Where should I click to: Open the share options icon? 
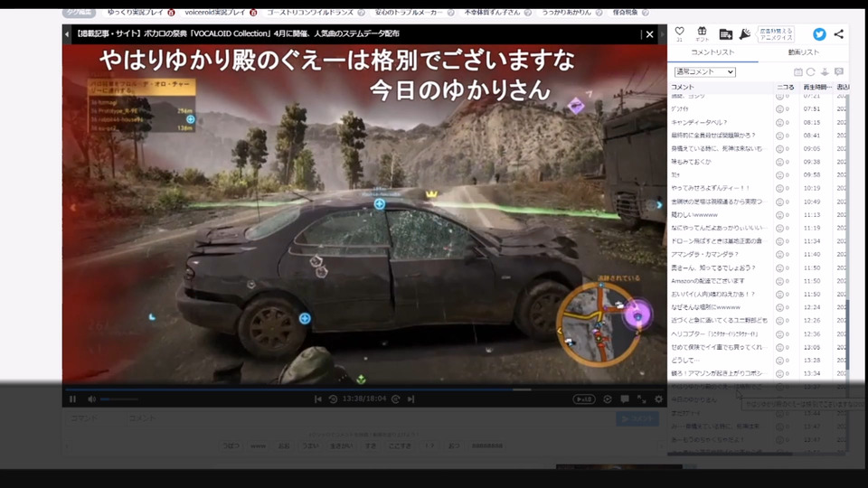[x=839, y=34]
